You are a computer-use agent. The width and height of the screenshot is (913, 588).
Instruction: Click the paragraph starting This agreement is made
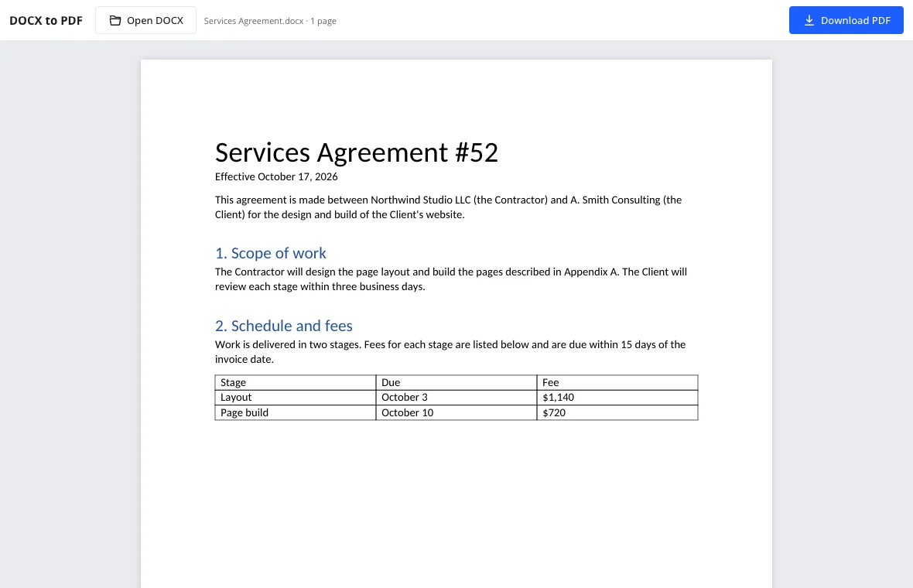[x=448, y=207]
